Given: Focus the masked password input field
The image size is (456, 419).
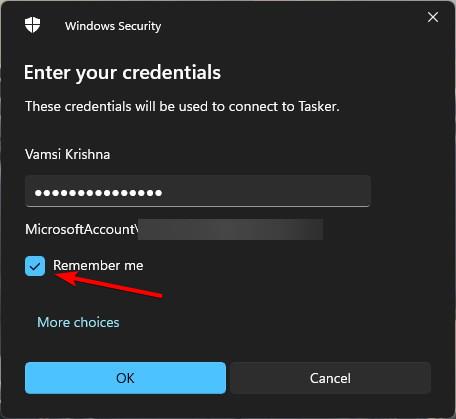Looking at the screenshot, I should click(x=198, y=191).
